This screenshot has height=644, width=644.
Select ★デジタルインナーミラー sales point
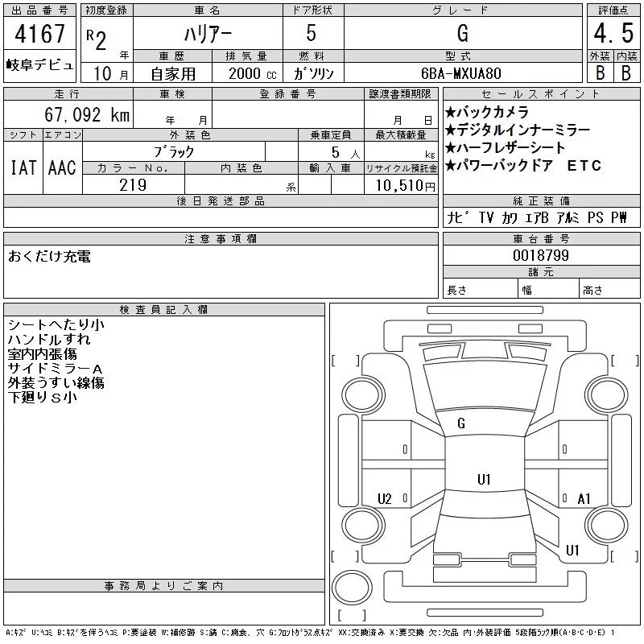pos(518,130)
